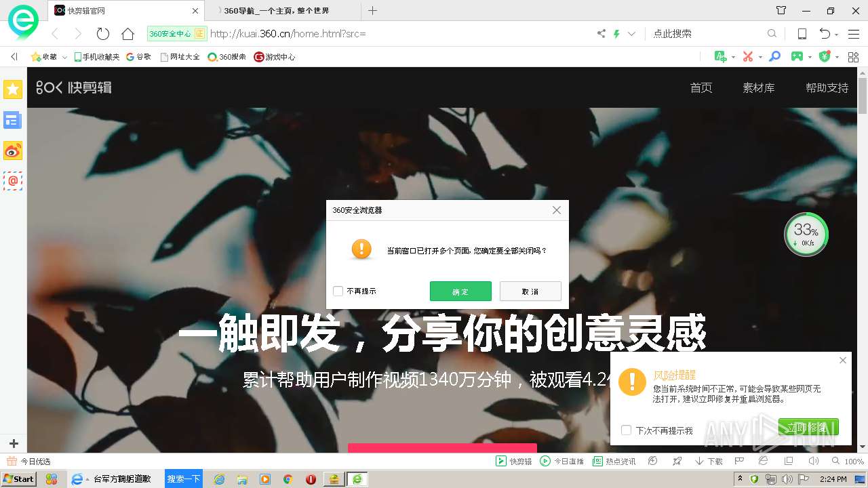This screenshot has height=488, width=868.
Task: Open 今日直播 in status bar
Action: (561, 461)
